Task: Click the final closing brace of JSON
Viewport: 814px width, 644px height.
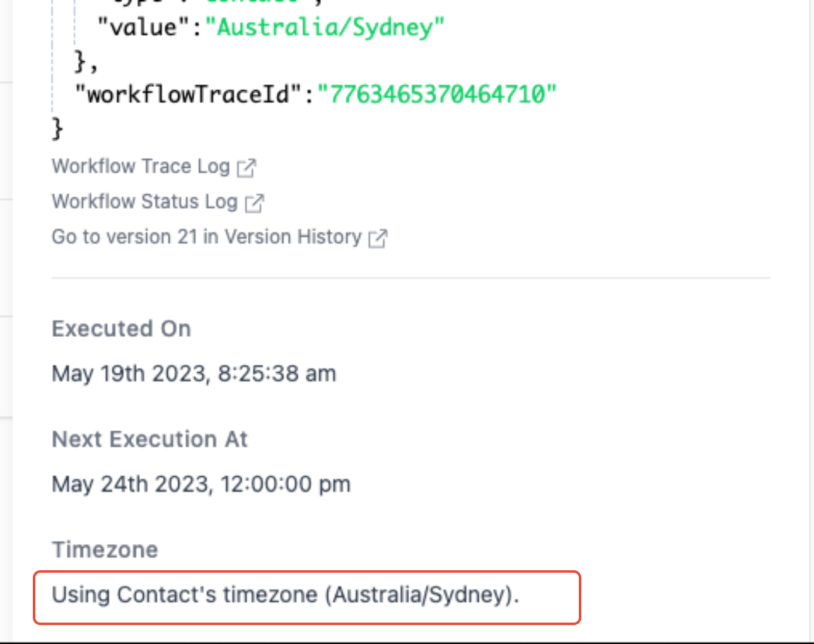Action: click(x=57, y=129)
